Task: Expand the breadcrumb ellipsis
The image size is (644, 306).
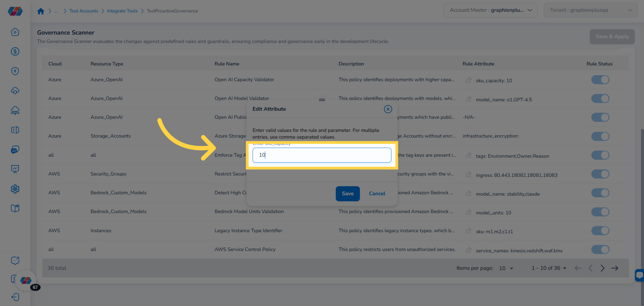Action: coord(56,11)
